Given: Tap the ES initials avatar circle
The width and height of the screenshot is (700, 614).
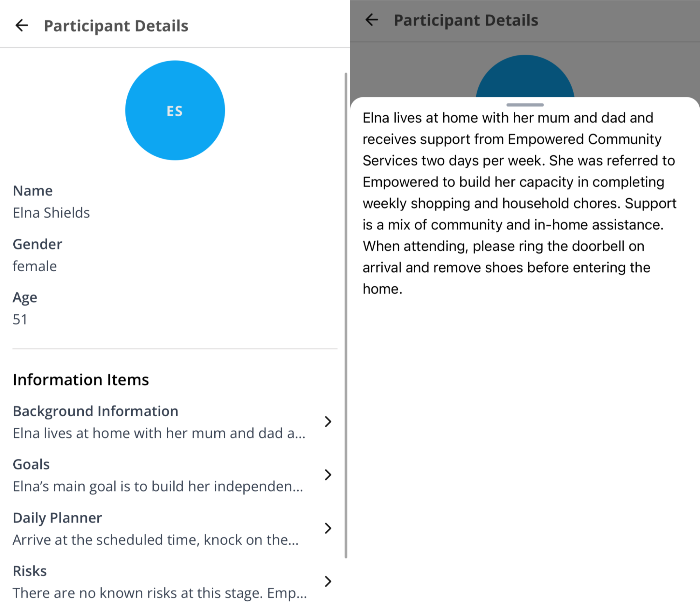Looking at the screenshot, I should [175, 110].
